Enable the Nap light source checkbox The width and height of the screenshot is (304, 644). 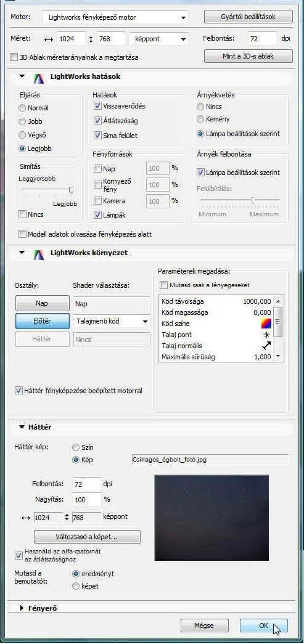coord(97,168)
